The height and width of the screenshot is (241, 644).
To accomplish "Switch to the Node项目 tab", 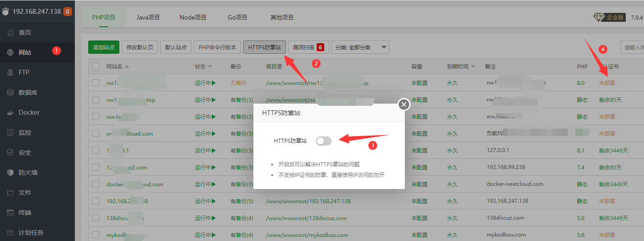I will pos(193,17).
